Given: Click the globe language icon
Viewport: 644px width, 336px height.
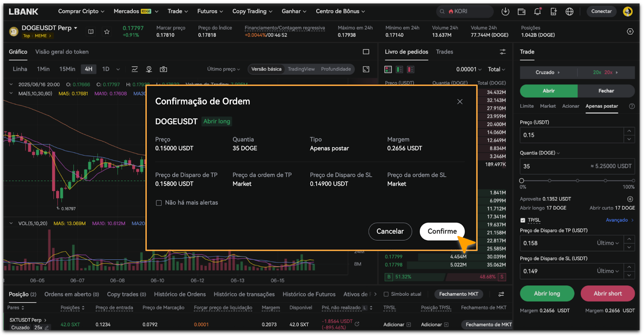Looking at the screenshot, I should pyautogui.click(x=569, y=12).
